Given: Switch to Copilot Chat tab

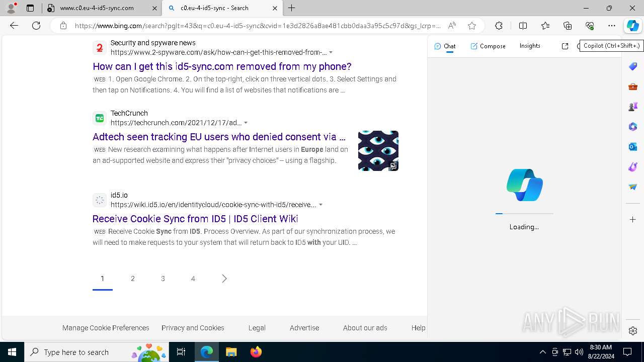Looking at the screenshot, I should (x=445, y=46).
